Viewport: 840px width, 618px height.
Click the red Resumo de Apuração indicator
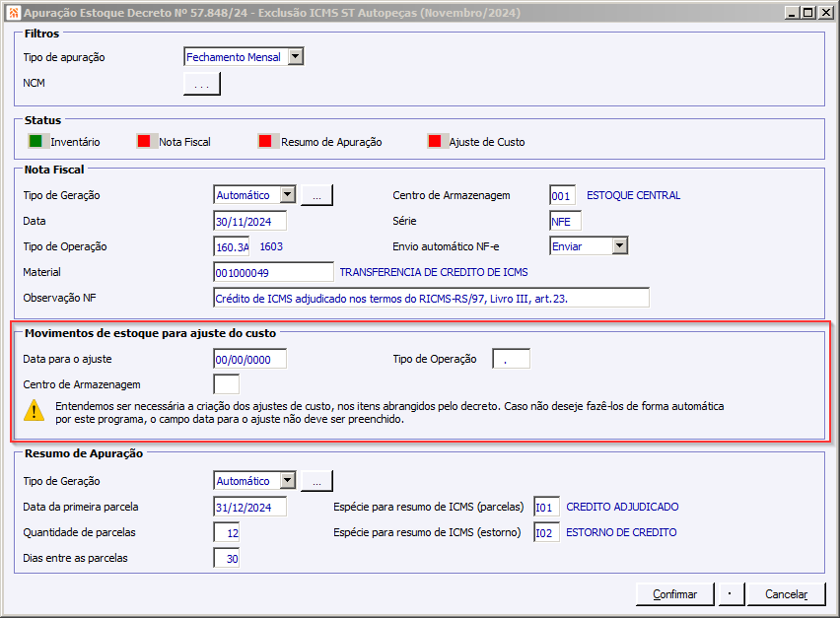(264, 141)
